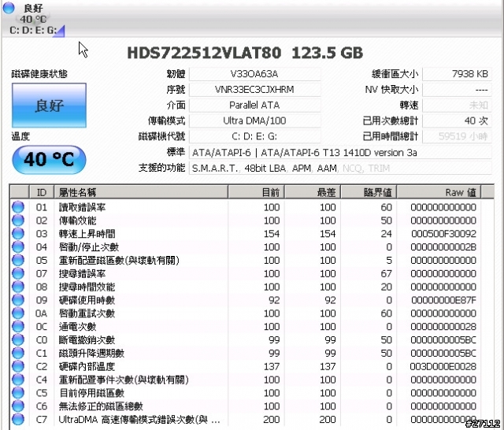Viewport: 504px width, 430px height.
Task: Click the status orb for attribute 04 啟動/停止次數
Action: 18,247
